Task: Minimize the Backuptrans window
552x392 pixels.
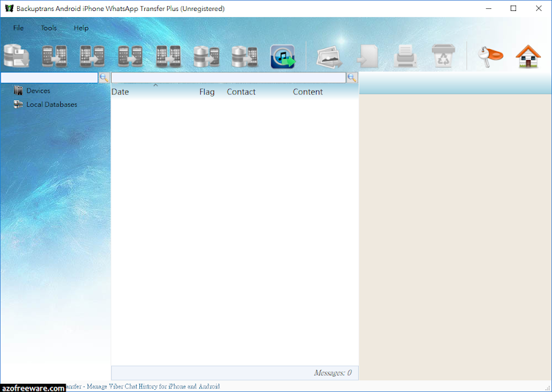Action: coord(489,8)
